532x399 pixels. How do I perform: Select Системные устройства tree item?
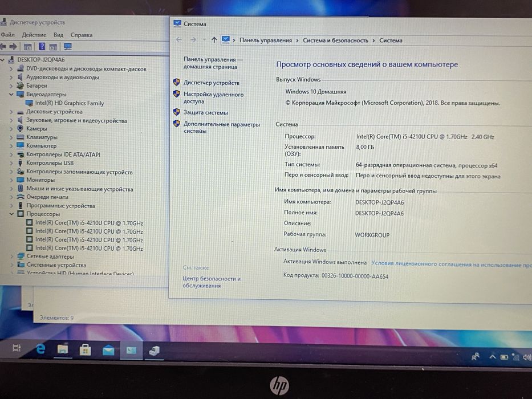pyautogui.click(x=56, y=265)
